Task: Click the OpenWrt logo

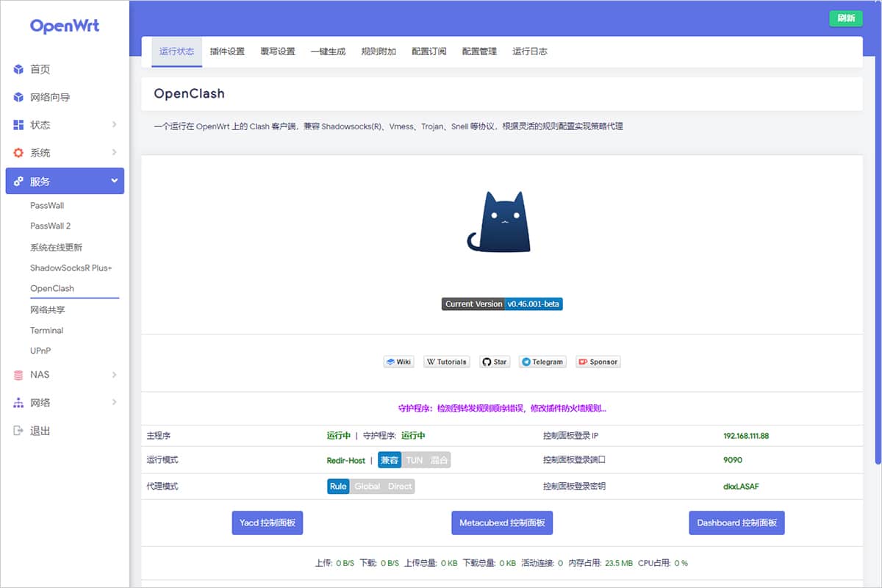Action: coord(65,26)
